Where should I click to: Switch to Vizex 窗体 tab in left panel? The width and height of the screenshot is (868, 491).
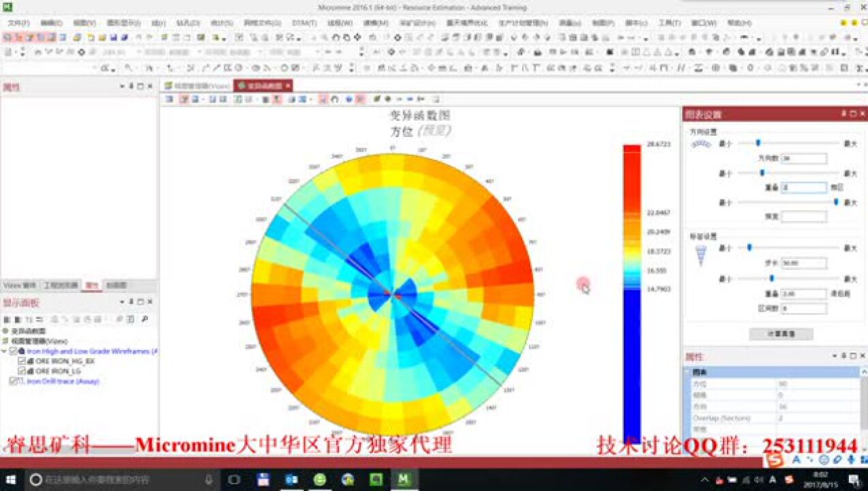(20, 286)
